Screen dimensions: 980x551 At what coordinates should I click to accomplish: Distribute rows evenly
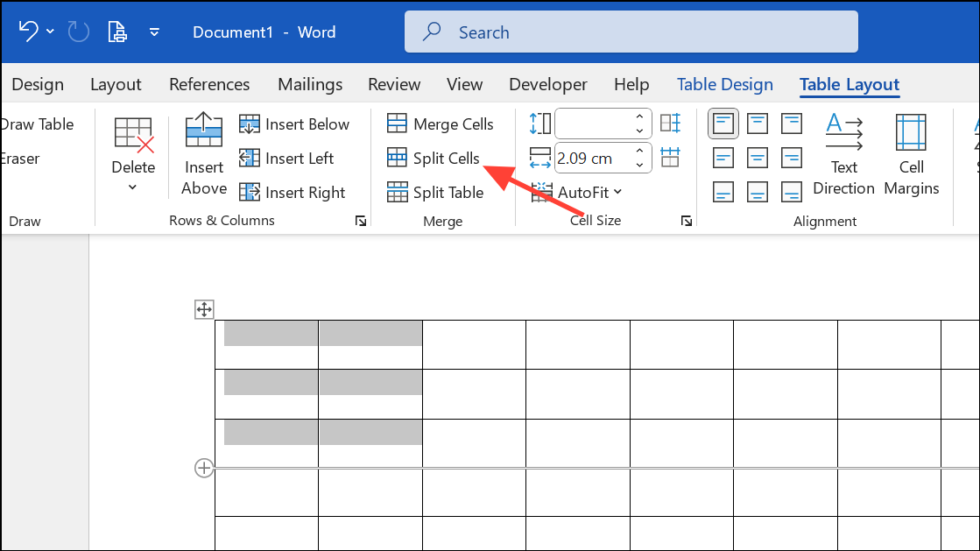pyautogui.click(x=671, y=123)
